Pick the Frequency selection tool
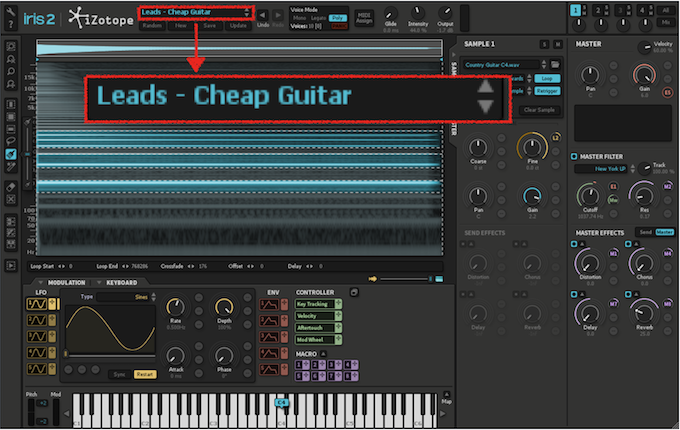 coord(11,129)
